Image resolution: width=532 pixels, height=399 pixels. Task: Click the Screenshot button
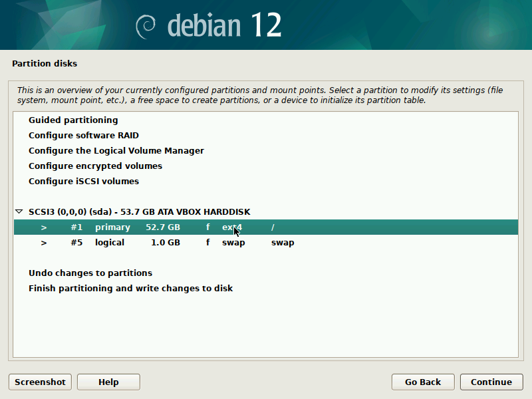40,382
